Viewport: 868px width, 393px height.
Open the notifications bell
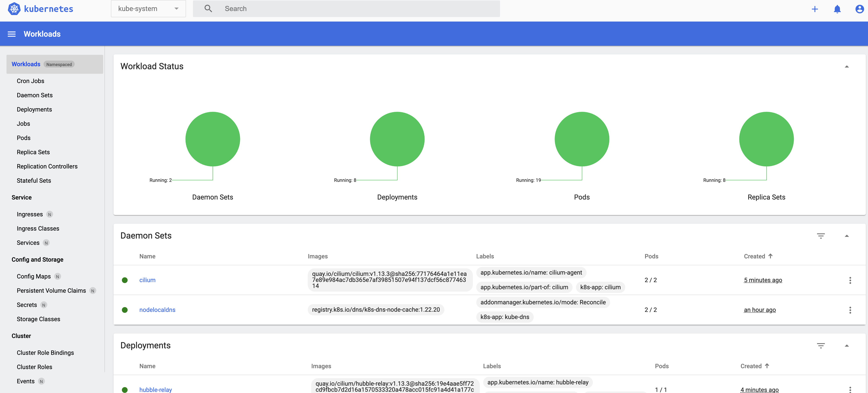pyautogui.click(x=837, y=9)
